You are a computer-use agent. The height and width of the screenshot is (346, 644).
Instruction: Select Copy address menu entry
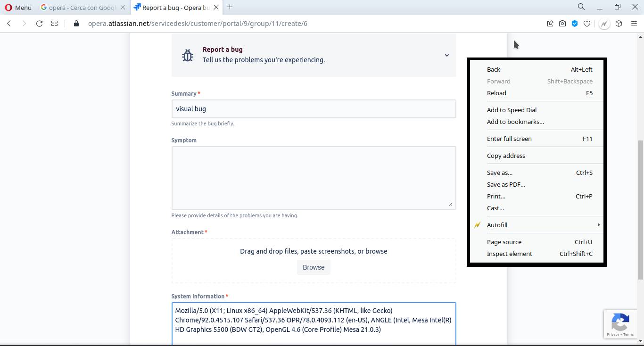point(537,156)
